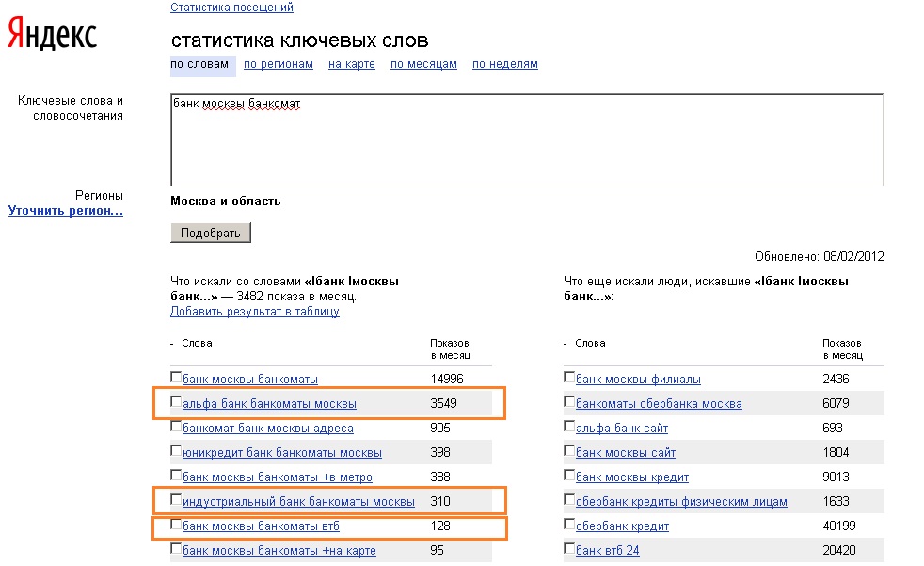Image resolution: width=924 pixels, height=566 pixels.
Task: Open Статистика посещений link at top
Action: click(x=231, y=8)
